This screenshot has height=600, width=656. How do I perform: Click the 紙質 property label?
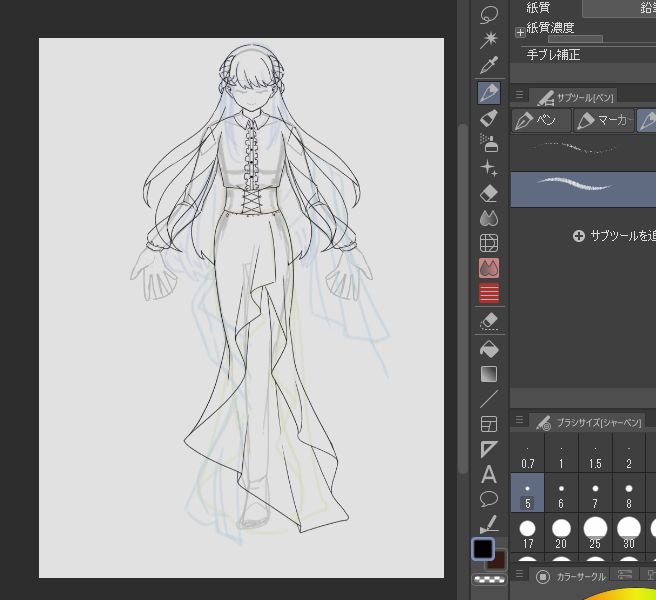coord(538,8)
